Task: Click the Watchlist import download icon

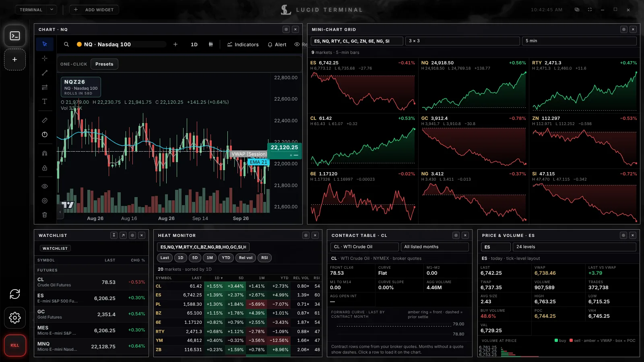Action: click(114, 235)
